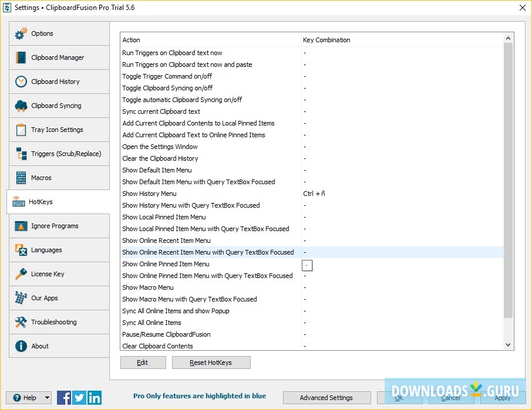Open the Macros tab label
This screenshot has height=410, width=532.
pyautogui.click(x=41, y=178)
